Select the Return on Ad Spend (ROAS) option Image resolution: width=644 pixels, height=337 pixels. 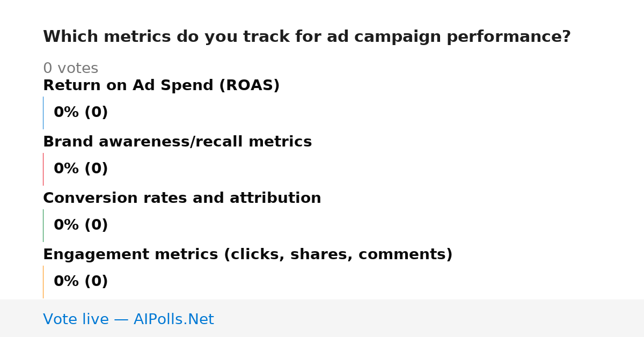coord(161,86)
